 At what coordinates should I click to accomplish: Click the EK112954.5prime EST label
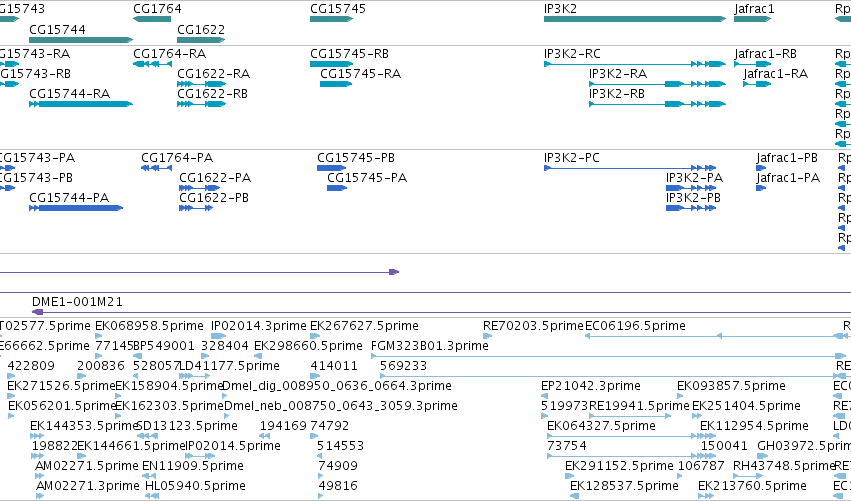pyautogui.click(x=754, y=426)
